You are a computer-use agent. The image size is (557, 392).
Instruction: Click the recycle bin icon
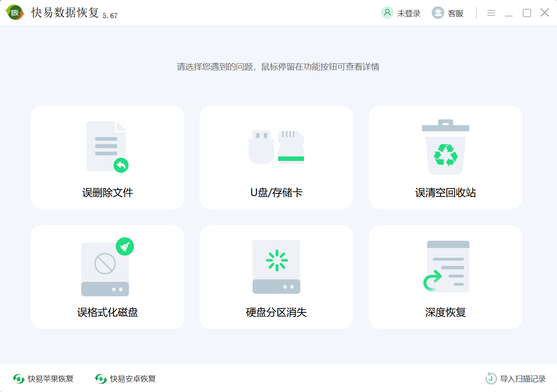tap(445, 147)
